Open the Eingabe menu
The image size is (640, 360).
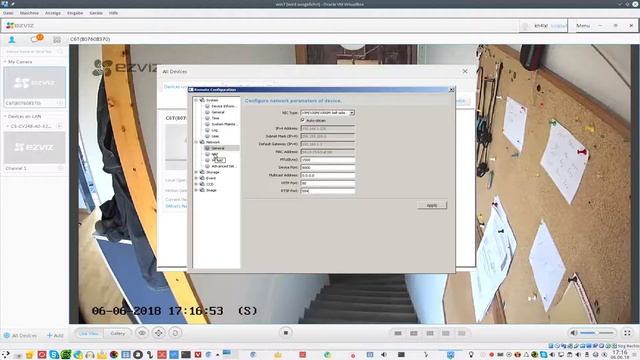[75, 13]
